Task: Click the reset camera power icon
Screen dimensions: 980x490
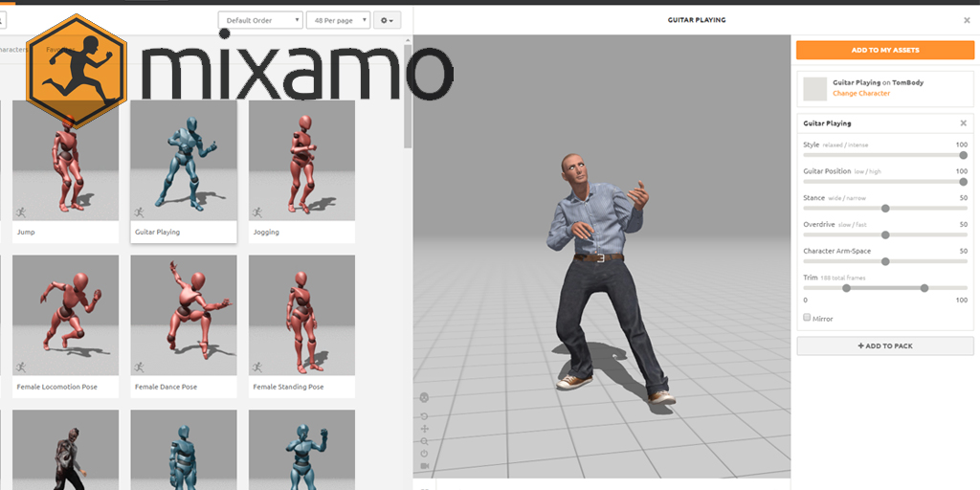Action: click(424, 454)
